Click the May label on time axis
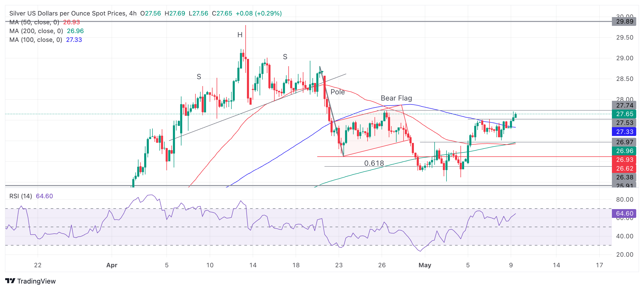Viewport: 644px width, 290px height. pos(425,265)
